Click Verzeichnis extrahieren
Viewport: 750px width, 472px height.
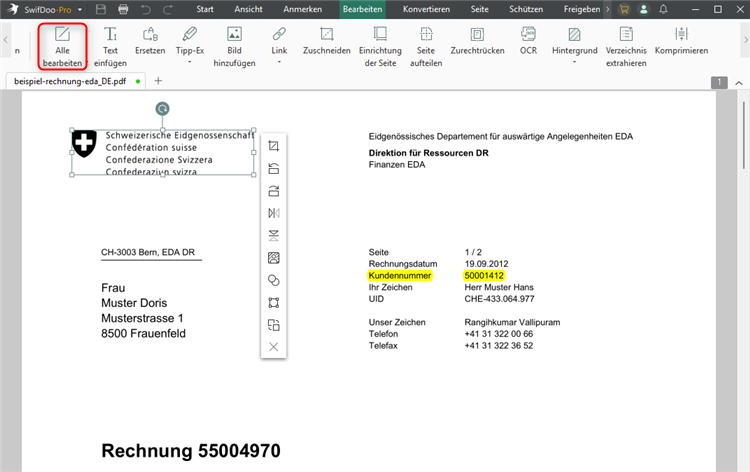tap(626, 46)
